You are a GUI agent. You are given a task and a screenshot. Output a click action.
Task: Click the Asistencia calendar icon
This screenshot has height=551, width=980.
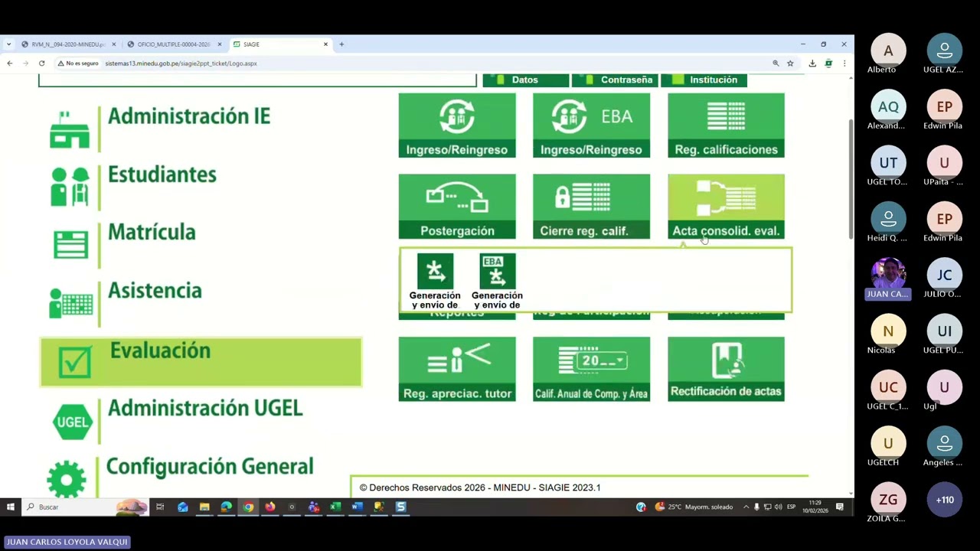(x=70, y=303)
